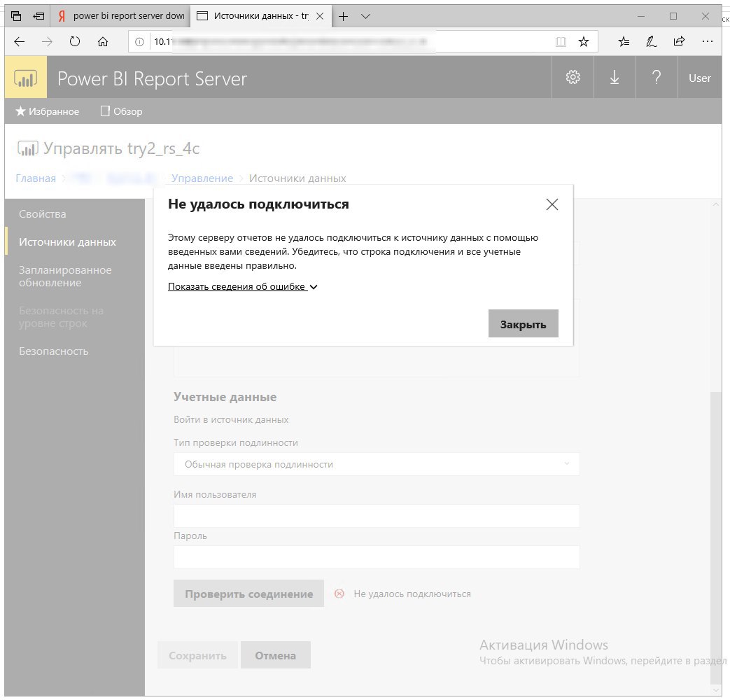Open the Обзор browse view
This screenshot has width=730, height=700.
coord(122,111)
